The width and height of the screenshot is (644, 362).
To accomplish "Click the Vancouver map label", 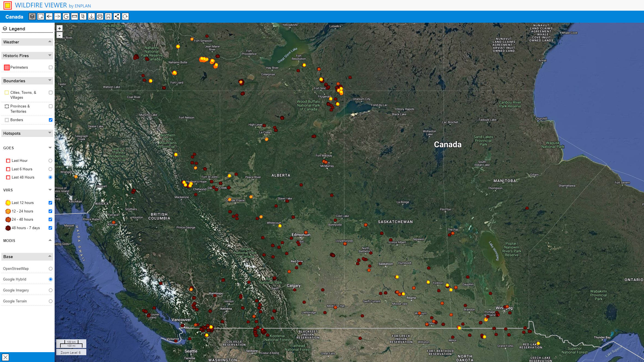I will (x=181, y=320).
